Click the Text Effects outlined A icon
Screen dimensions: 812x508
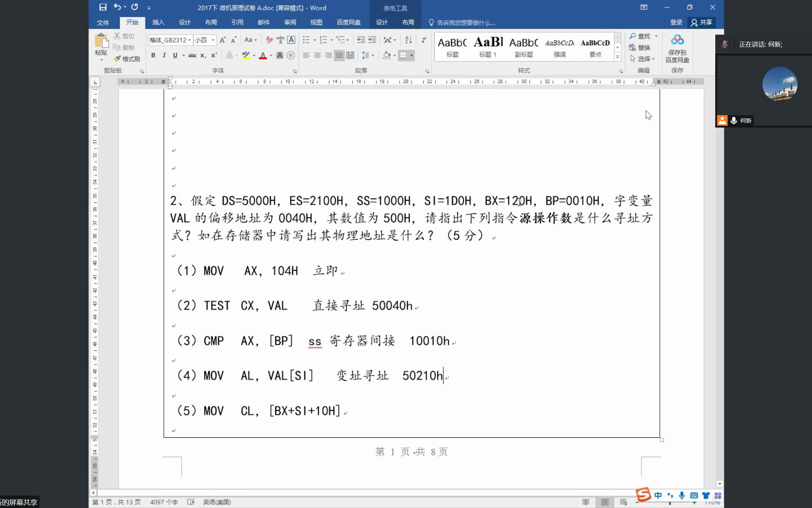229,55
